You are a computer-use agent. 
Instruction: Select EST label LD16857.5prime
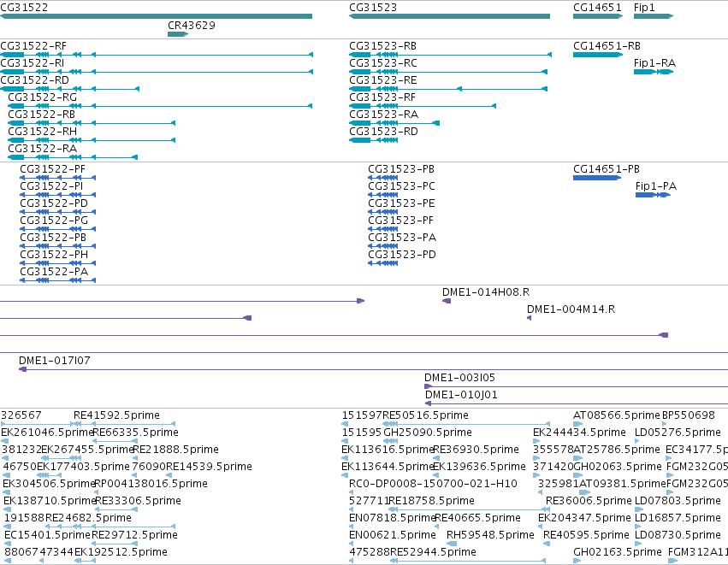678,518
